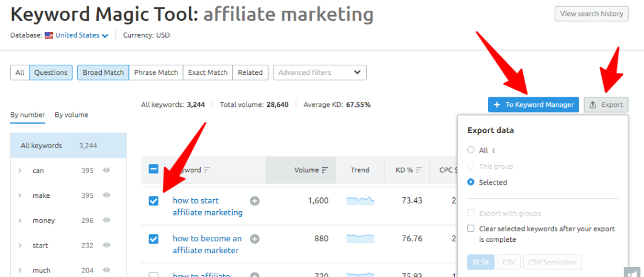Toggle eye icon for 'money' keyword group
644x277 pixels.
click(107, 220)
